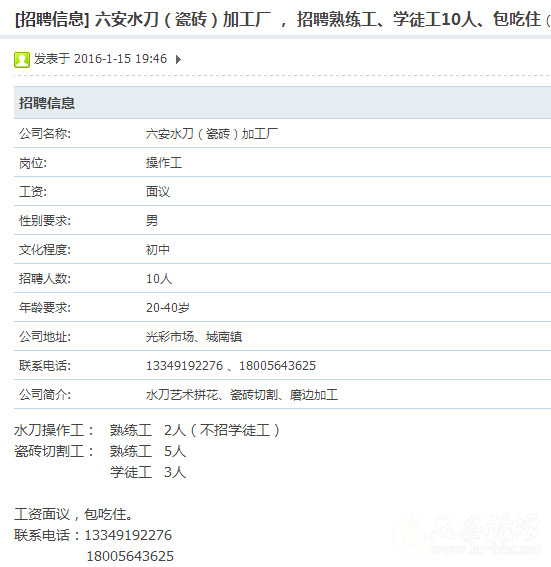The height and width of the screenshot is (567, 551).
Task: Select the 学徒工 3人 line
Action: (148, 472)
